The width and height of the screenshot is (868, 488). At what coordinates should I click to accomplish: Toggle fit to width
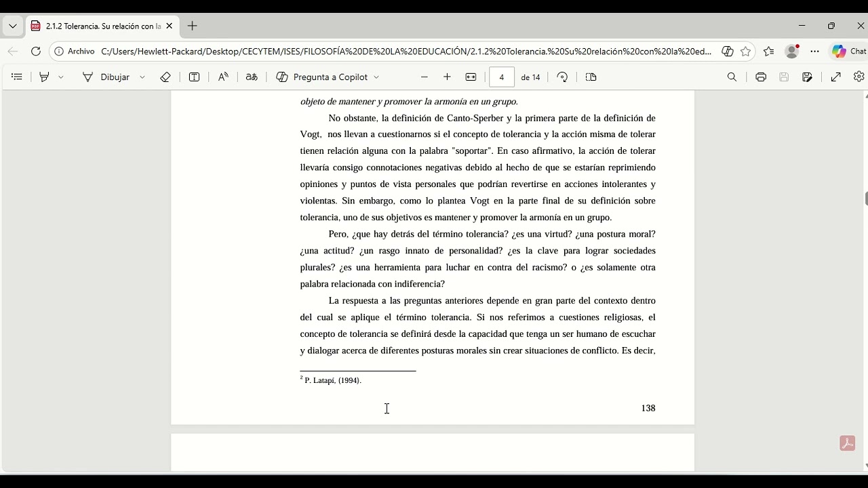[x=471, y=77]
